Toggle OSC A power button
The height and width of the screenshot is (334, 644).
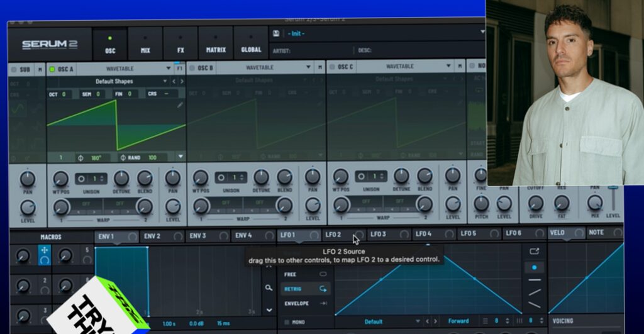[x=52, y=69]
